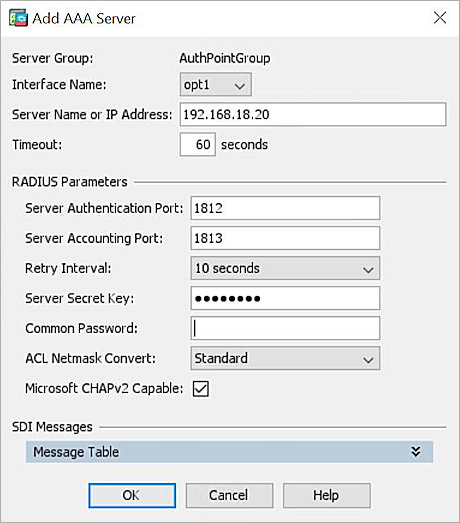Close the Add AAA Server dialog

click(x=440, y=18)
